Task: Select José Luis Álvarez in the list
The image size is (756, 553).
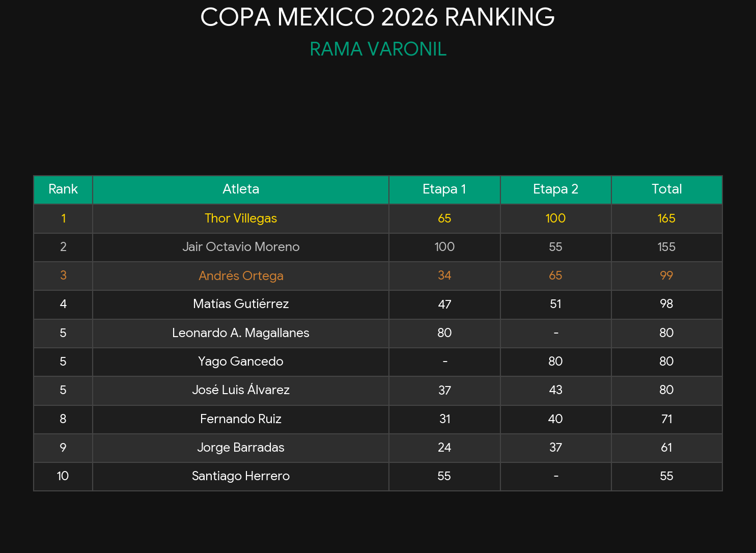Action: tap(241, 390)
